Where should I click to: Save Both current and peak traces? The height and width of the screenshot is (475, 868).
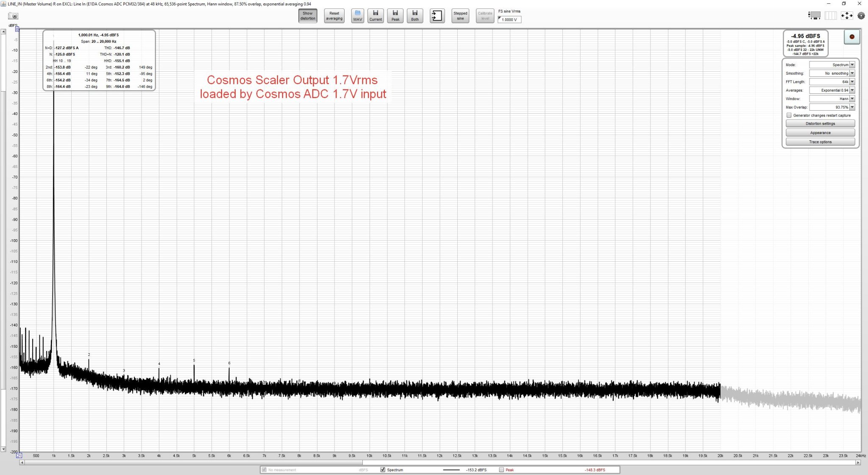click(415, 16)
